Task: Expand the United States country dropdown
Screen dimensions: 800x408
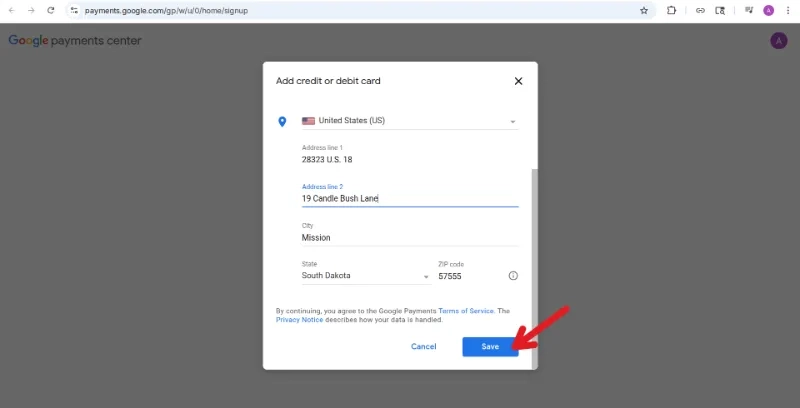Action: [410, 121]
